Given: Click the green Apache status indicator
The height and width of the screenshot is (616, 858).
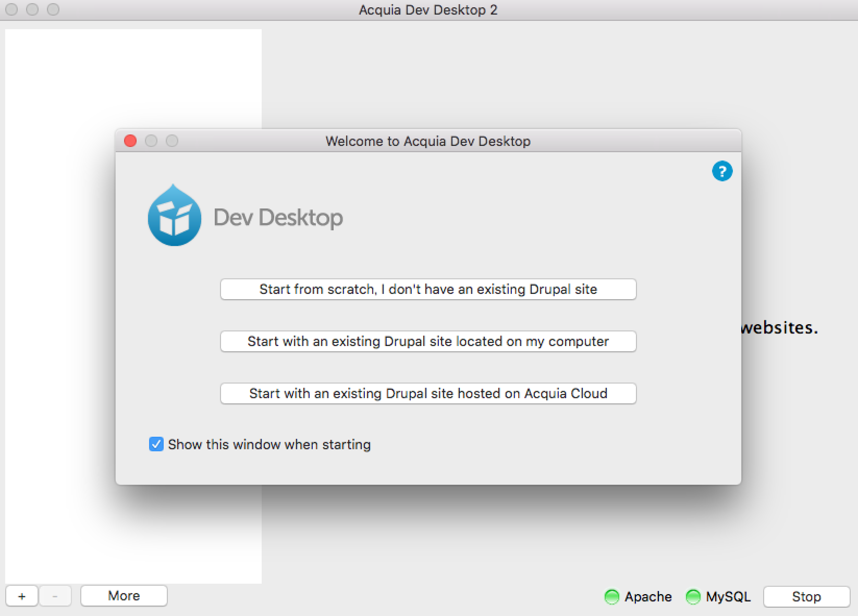Looking at the screenshot, I should (611, 597).
